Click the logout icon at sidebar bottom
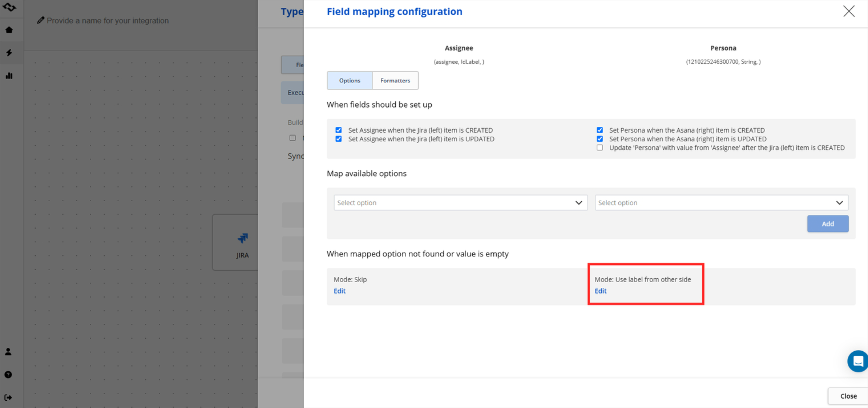This screenshot has height=408, width=868. point(9,397)
